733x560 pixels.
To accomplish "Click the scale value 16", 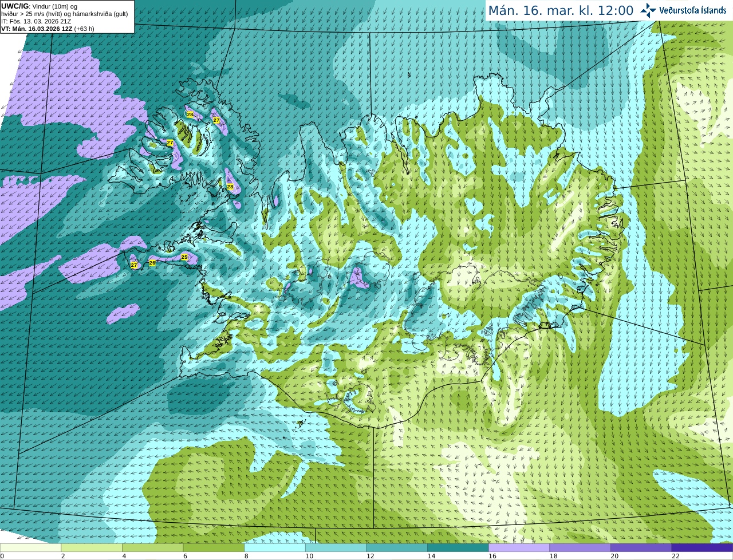I will [x=492, y=556].
